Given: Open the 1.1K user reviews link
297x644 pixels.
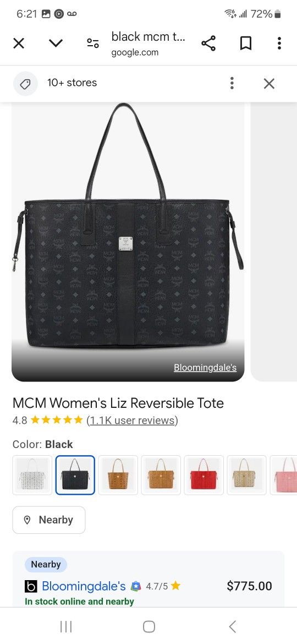Looking at the screenshot, I should [132, 420].
